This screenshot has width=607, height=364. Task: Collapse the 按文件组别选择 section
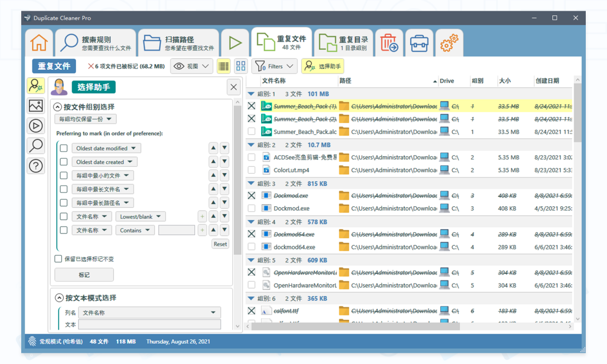(58, 107)
